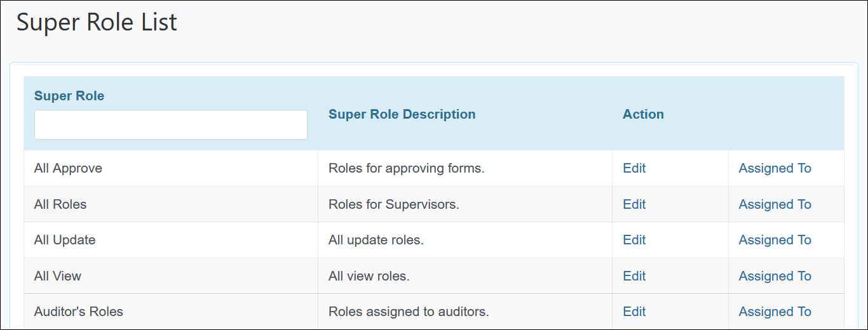Edit the All Roles super role

click(x=634, y=204)
